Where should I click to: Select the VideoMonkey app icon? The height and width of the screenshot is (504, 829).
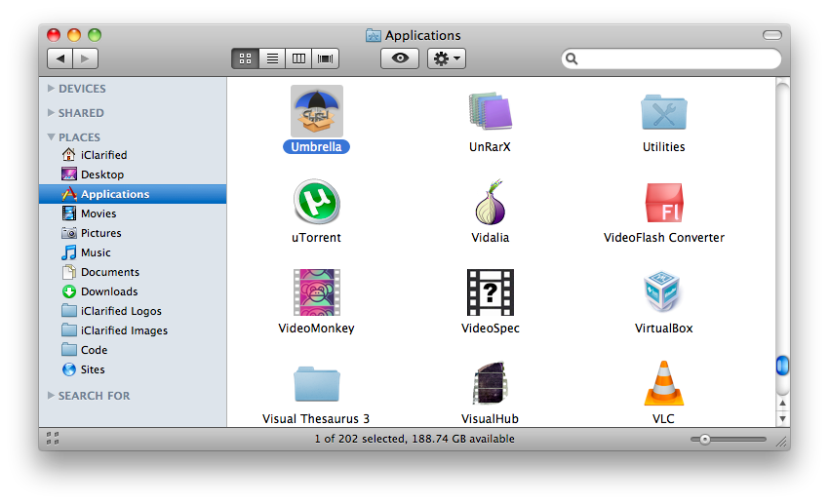pos(317,292)
